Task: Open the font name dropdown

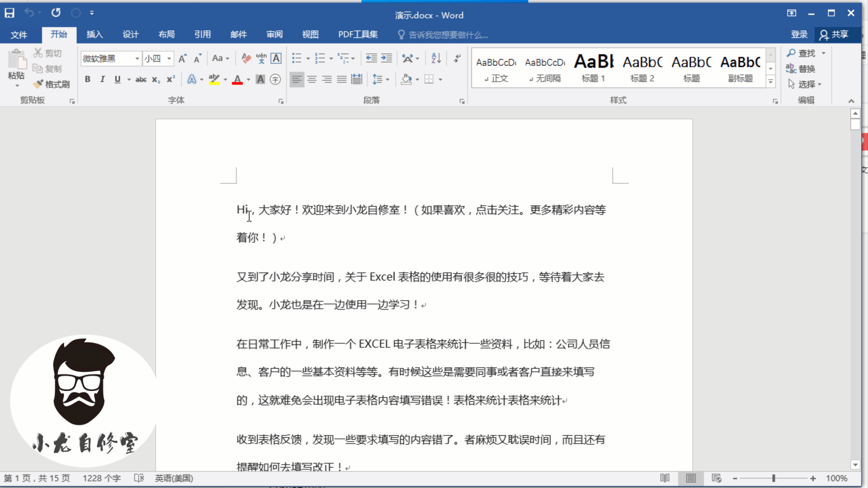Action: tap(137, 59)
